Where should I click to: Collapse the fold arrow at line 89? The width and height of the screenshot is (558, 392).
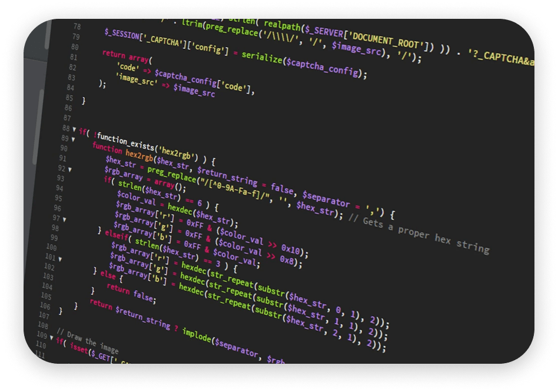coord(73,140)
